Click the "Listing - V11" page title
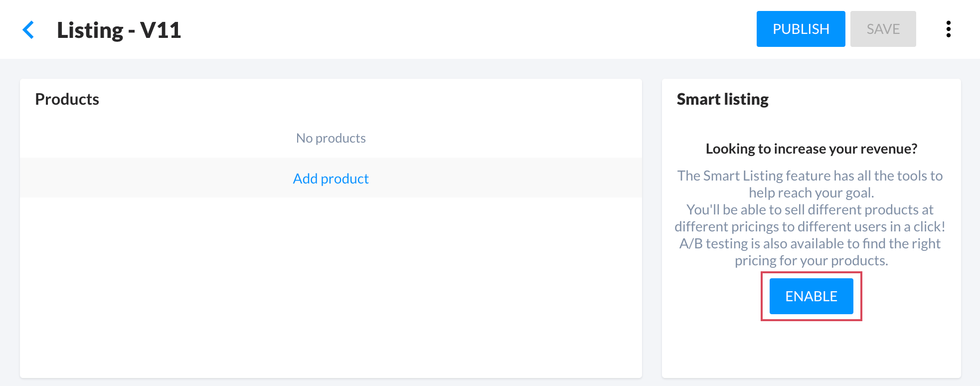The width and height of the screenshot is (980, 386). click(x=119, y=30)
